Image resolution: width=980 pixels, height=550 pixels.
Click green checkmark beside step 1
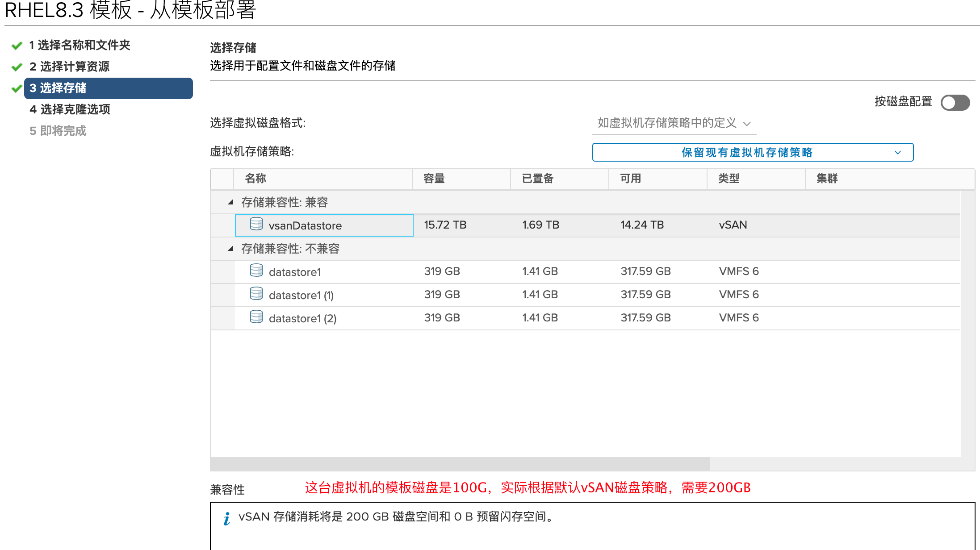pos(17,46)
